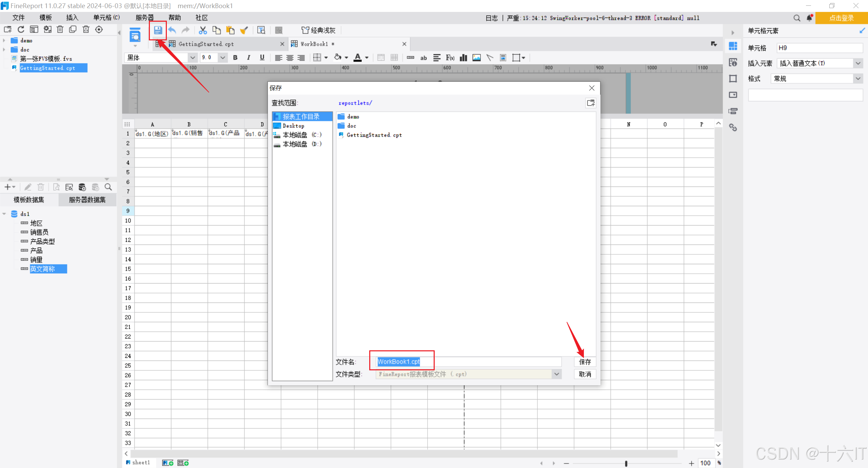Open the 模板 menu
The width and height of the screenshot is (868, 468).
pyautogui.click(x=45, y=18)
